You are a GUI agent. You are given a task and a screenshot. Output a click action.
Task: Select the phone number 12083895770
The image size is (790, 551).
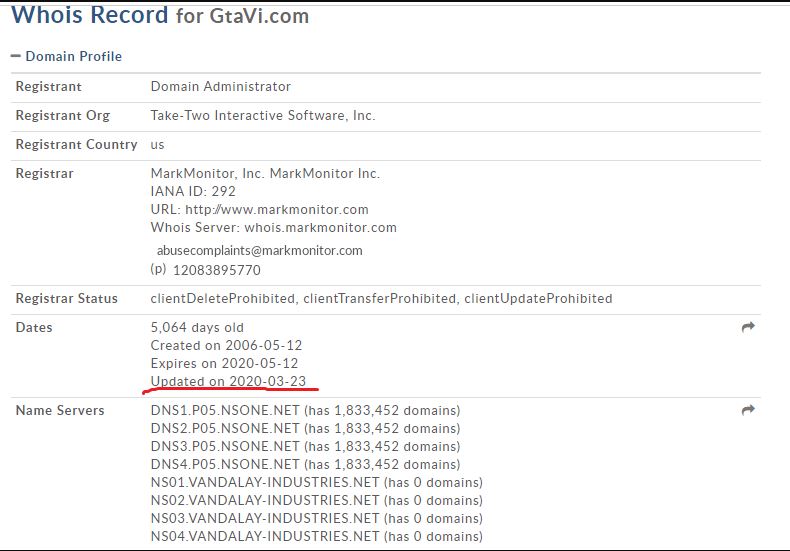216,270
